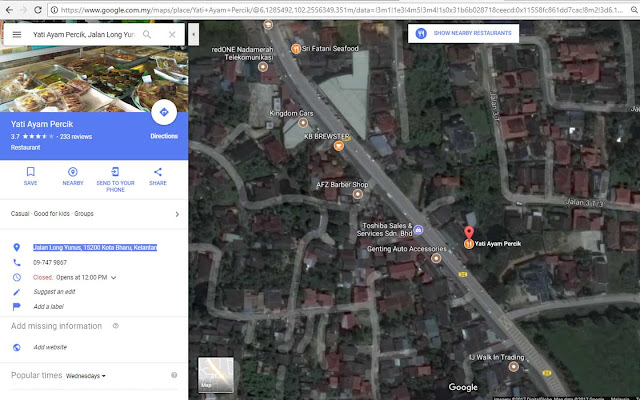Click Popular times help icon
Viewport: 640px width, 400px height.
(174, 375)
